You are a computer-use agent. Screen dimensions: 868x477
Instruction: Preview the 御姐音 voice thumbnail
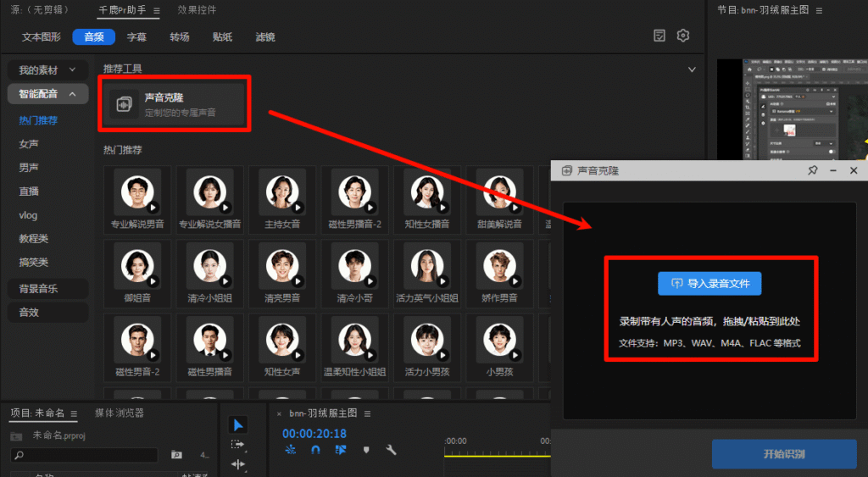point(137,265)
